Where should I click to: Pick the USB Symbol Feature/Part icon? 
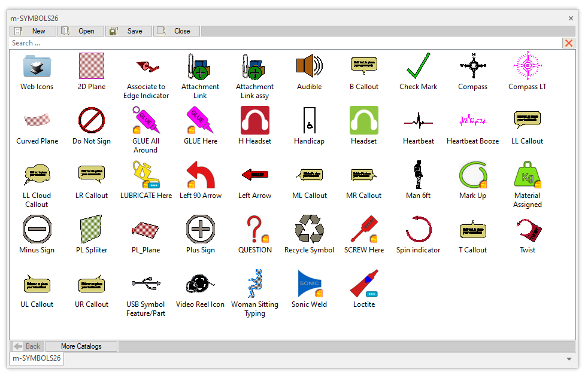pos(146,283)
